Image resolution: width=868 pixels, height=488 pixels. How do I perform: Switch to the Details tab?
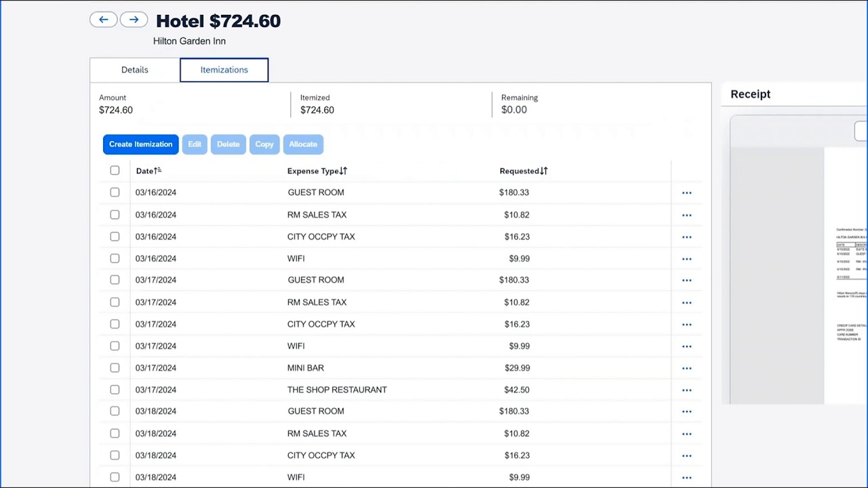[x=135, y=70]
